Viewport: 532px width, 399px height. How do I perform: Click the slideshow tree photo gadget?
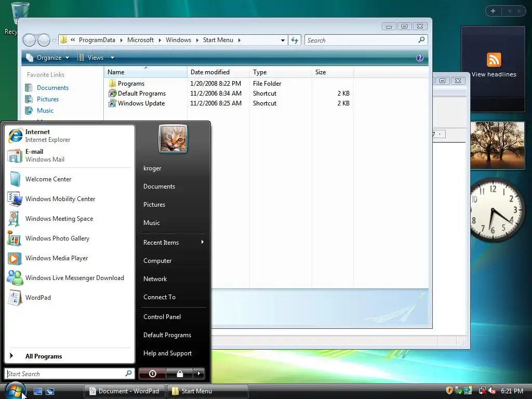pyautogui.click(x=497, y=145)
